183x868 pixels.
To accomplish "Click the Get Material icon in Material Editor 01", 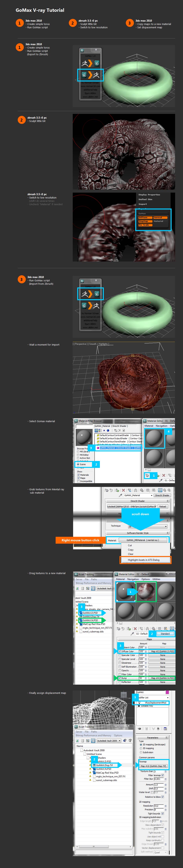I will point(147,476).
